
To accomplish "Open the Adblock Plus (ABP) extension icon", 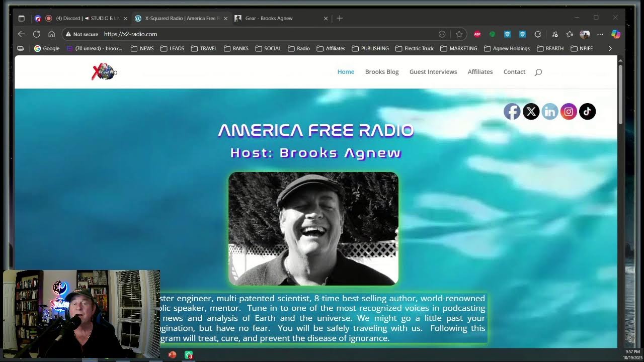I will [477, 34].
